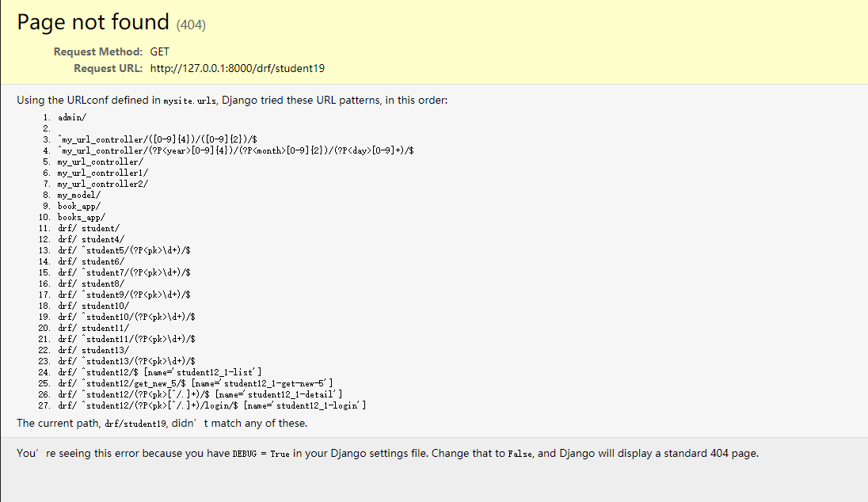This screenshot has height=502, width=868.
Task: Click the drf/ student11/ plain pattern
Action: pyautogui.click(x=93, y=328)
